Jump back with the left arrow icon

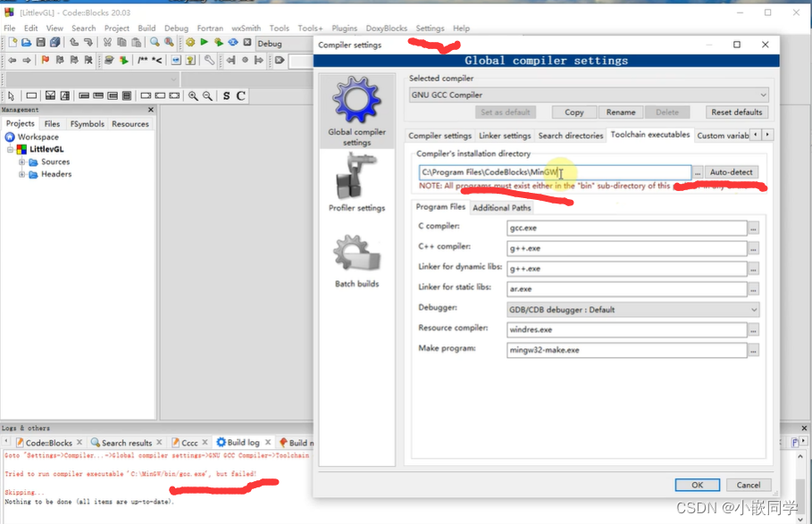click(x=13, y=60)
